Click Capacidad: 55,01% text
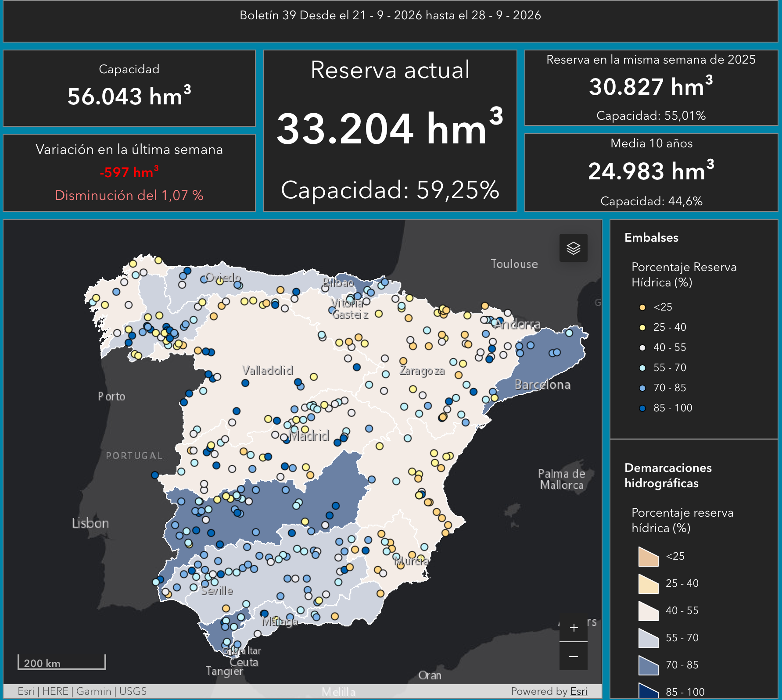The height and width of the screenshot is (700, 782). point(651,116)
